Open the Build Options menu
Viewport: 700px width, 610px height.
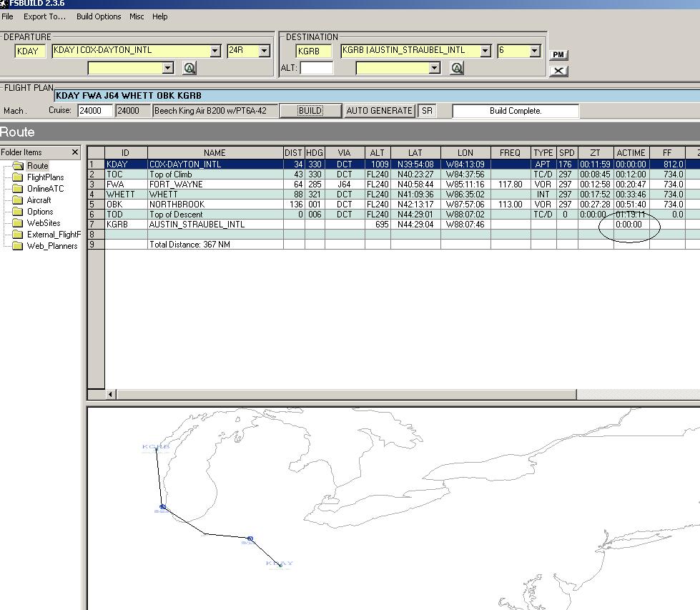(x=99, y=16)
